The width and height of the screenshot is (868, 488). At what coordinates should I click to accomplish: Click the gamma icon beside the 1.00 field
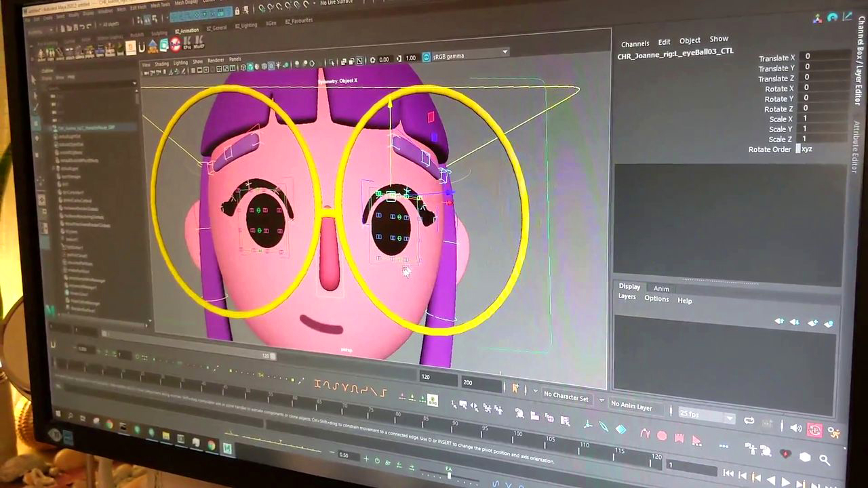coord(398,59)
